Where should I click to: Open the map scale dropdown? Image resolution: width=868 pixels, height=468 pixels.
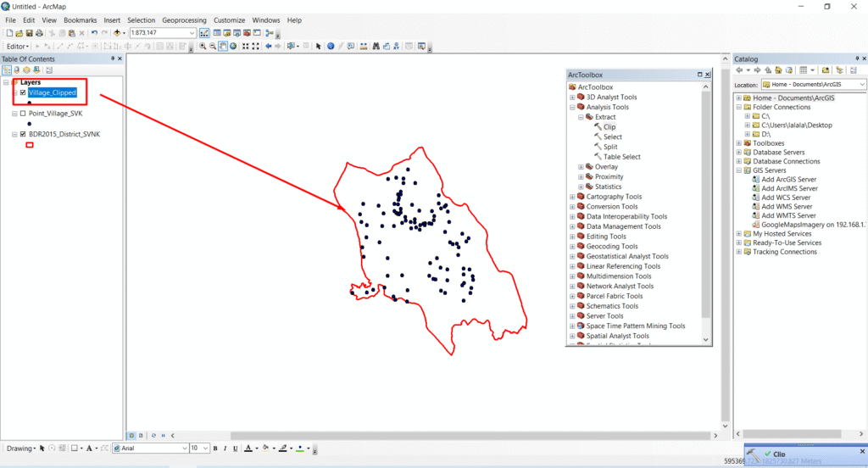point(192,33)
